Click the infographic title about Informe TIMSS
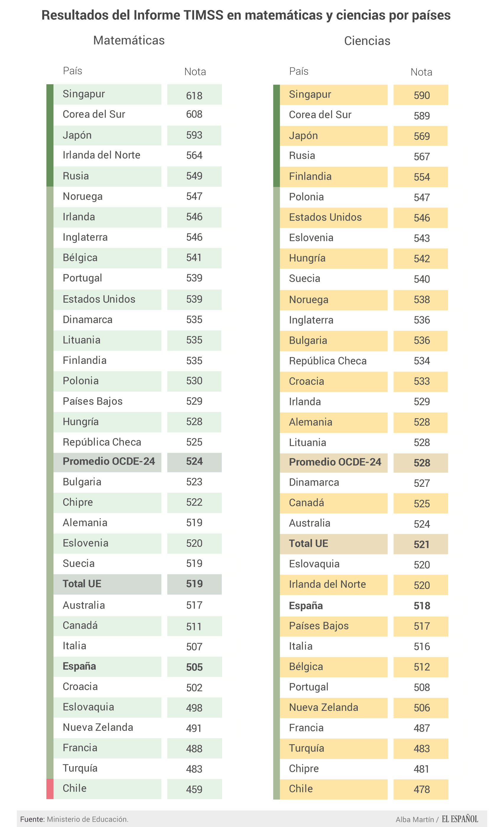This screenshot has width=504, height=827. pos(246,15)
